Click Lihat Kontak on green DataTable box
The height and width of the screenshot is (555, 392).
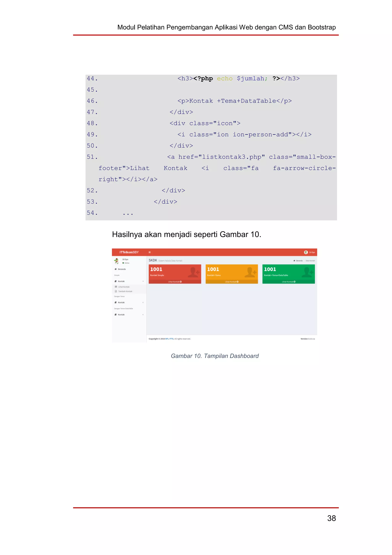click(x=289, y=282)
